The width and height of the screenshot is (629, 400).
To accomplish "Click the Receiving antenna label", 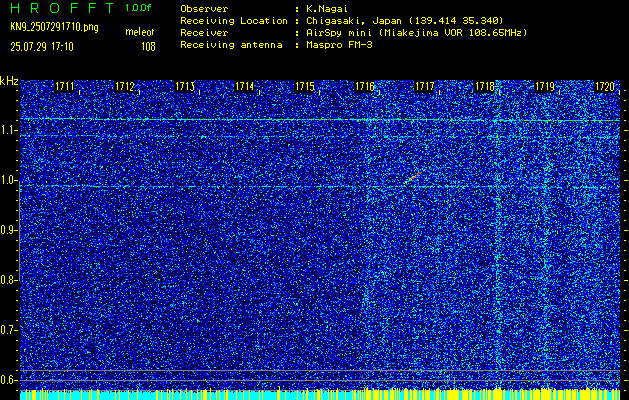I will click(231, 45).
